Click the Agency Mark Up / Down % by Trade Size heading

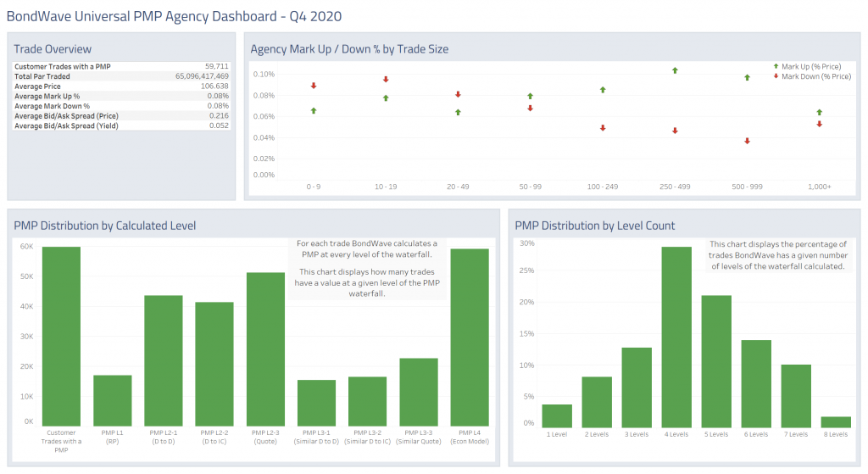[349, 48]
